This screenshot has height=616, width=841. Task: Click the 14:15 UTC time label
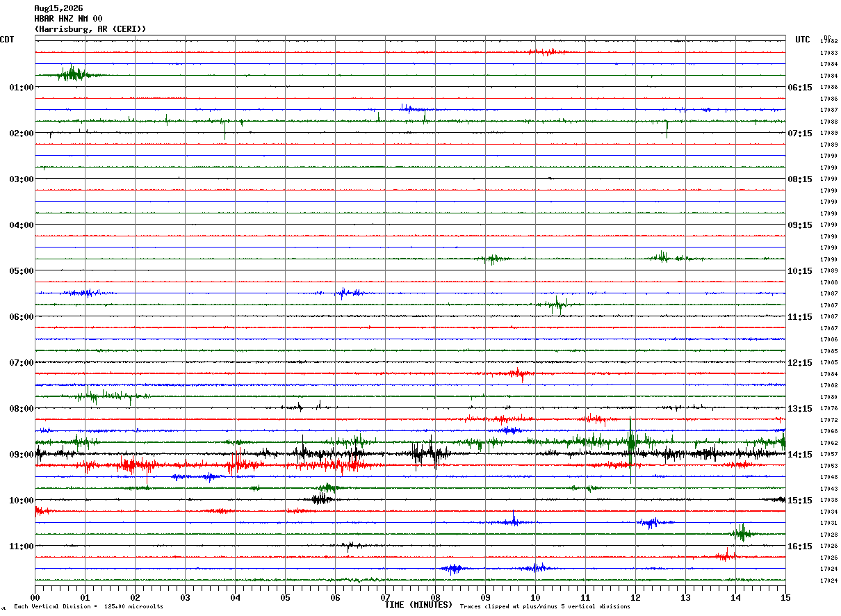coord(800,455)
